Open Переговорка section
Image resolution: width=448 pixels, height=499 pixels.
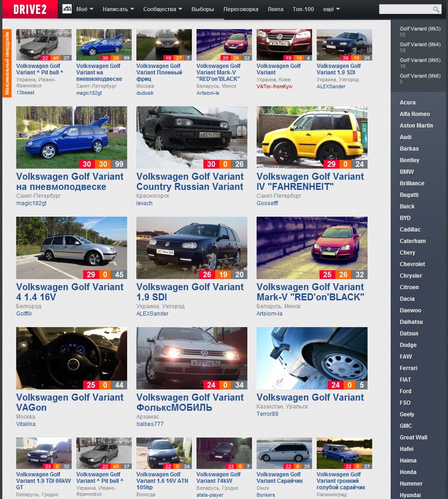click(241, 9)
